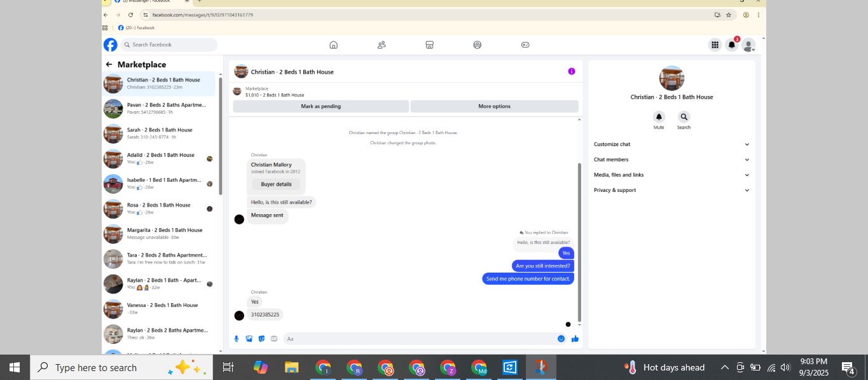Open File Explorer from the taskbar

291,367
